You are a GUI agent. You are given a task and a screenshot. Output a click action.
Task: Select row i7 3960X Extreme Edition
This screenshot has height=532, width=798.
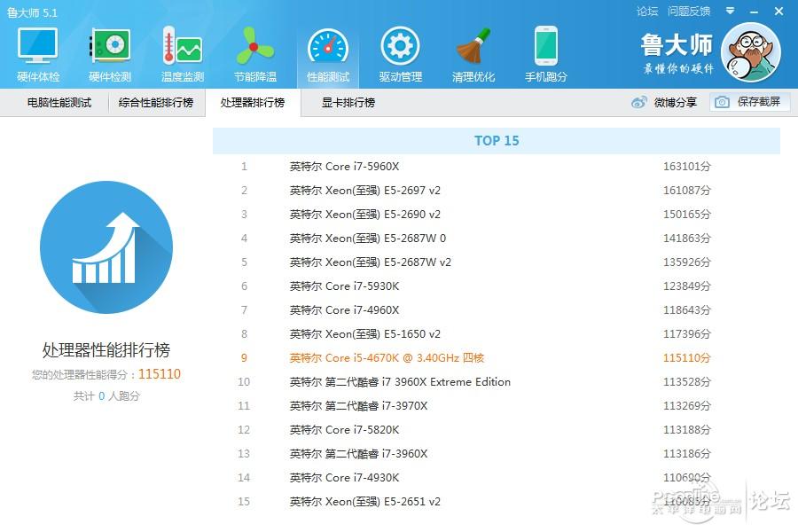[x=497, y=382]
